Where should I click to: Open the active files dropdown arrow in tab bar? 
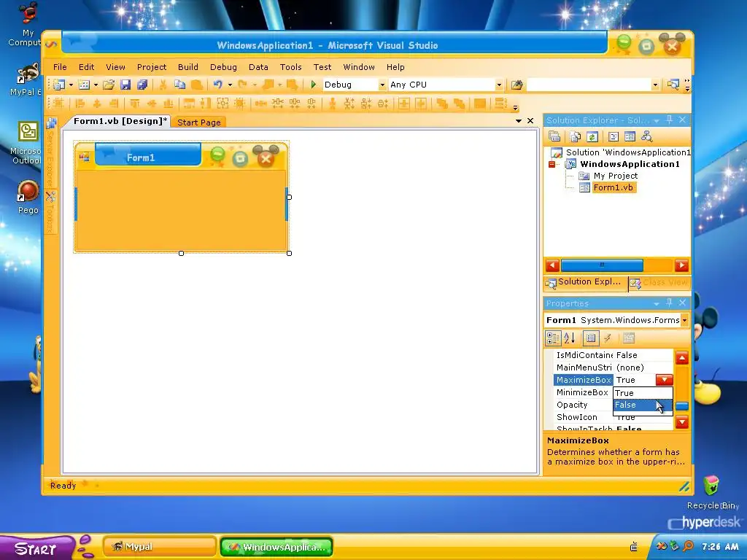tap(519, 121)
